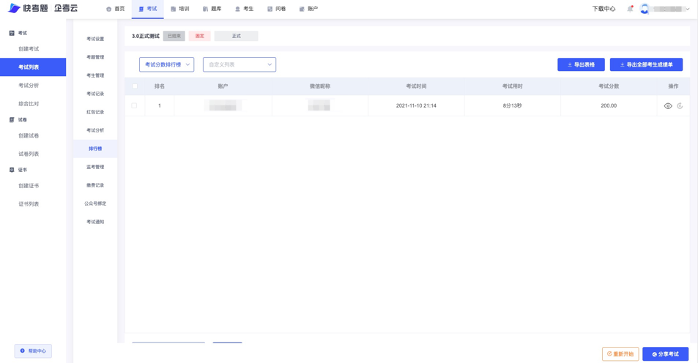The image size is (698, 363).
Task: Click the 排名 column header
Action: click(159, 86)
